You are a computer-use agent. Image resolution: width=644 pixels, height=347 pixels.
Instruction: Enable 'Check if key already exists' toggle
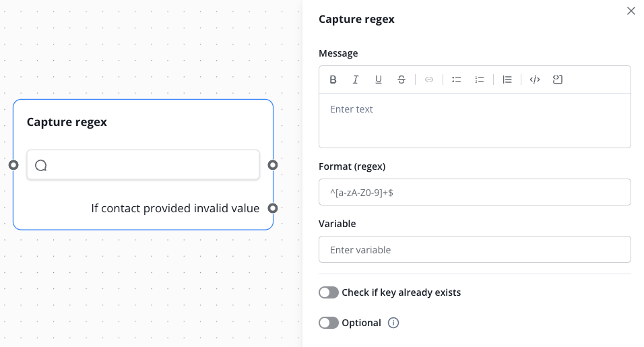329,292
